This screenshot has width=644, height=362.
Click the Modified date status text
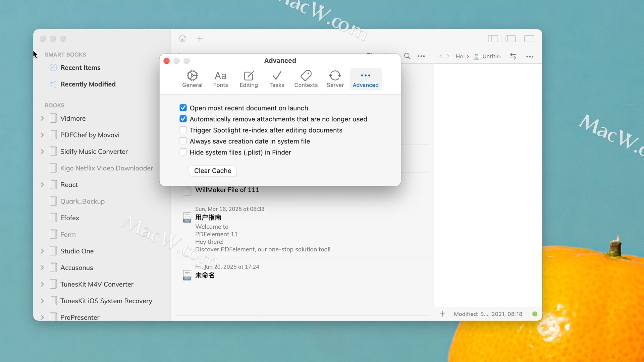pos(488,314)
